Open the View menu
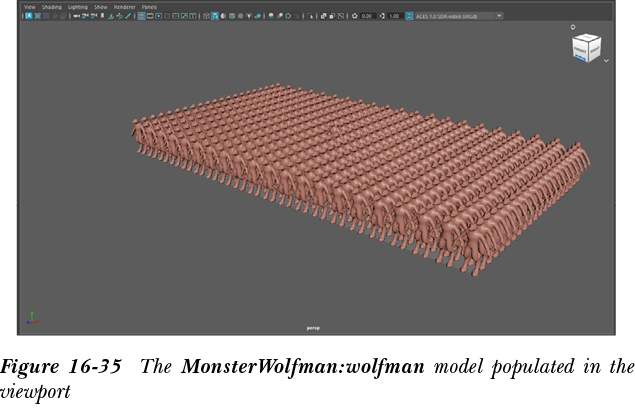635x408 pixels. pyautogui.click(x=29, y=7)
